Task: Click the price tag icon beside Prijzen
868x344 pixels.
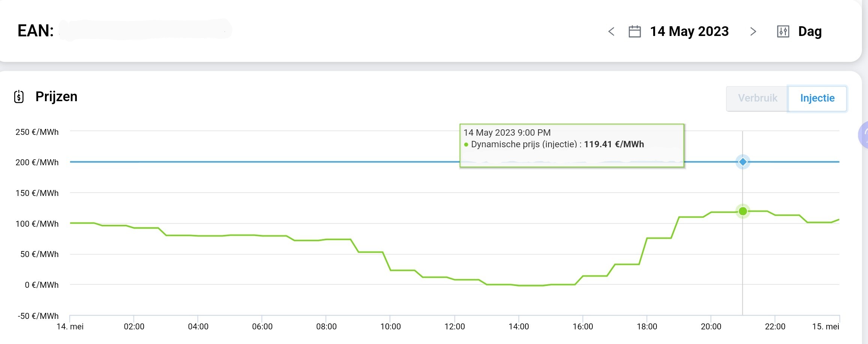Action: pyautogui.click(x=19, y=97)
